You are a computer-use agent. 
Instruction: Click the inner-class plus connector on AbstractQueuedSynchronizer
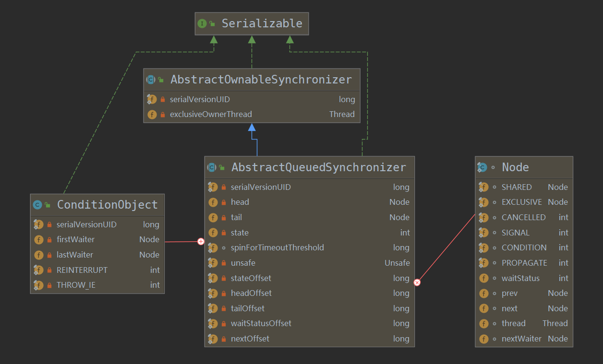tap(201, 242)
